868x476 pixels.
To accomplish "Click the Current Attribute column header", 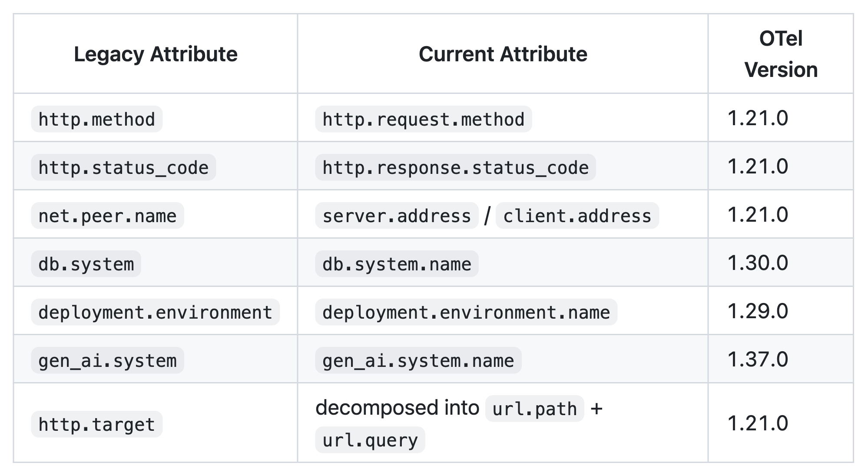I will coord(503,54).
